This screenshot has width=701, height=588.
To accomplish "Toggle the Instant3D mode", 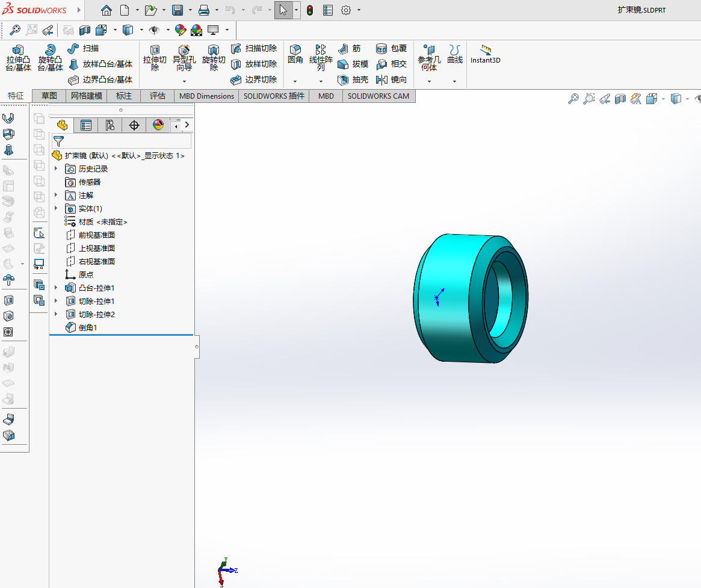I will [485, 54].
